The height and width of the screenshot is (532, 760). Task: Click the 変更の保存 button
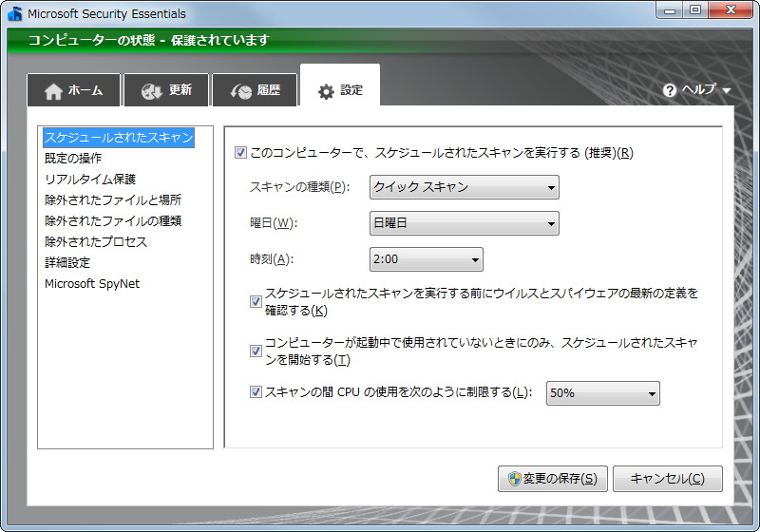(553, 479)
